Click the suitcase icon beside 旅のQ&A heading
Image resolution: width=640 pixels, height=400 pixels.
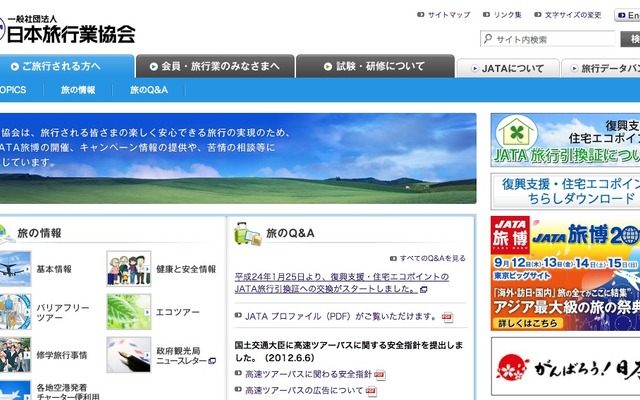247,233
